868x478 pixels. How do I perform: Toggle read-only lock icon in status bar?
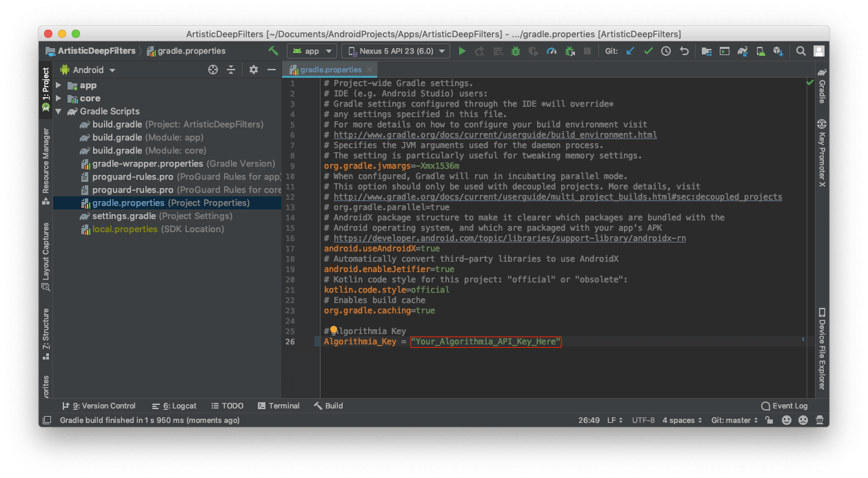[x=769, y=420]
